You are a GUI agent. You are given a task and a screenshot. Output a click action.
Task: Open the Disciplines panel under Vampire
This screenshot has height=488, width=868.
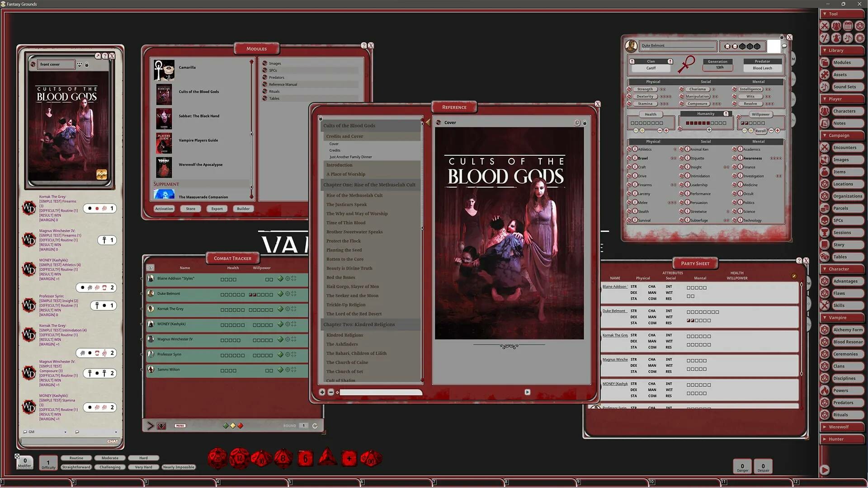846,378
